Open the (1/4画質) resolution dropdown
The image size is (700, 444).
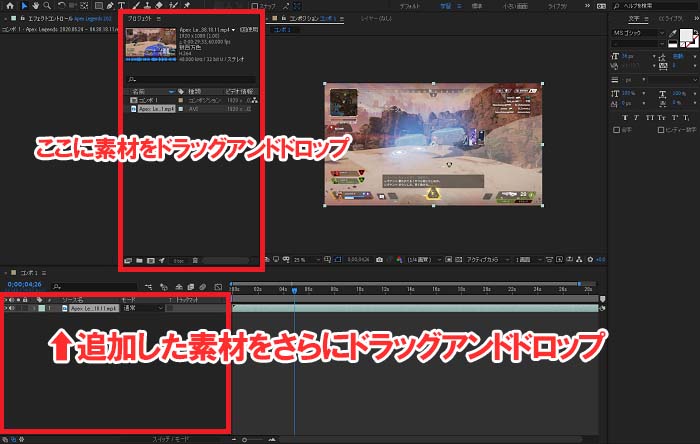coord(424,260)
